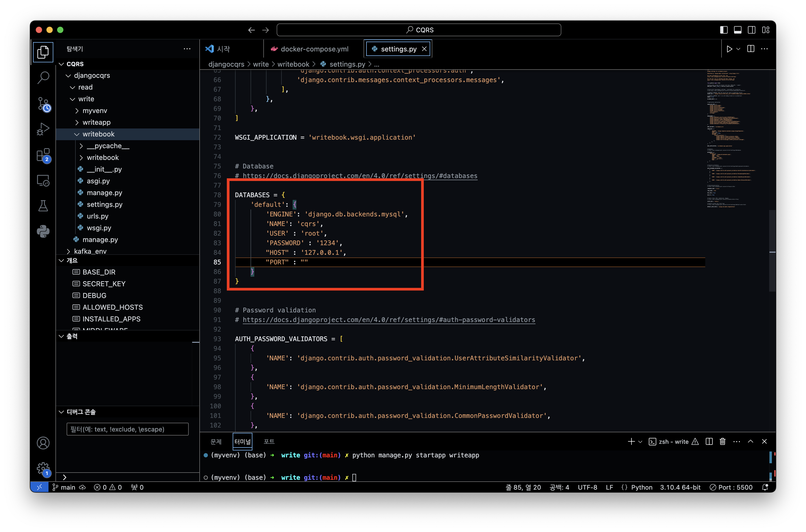
Task: Switch to the 문제 panel tab
Action: [216, 441]
